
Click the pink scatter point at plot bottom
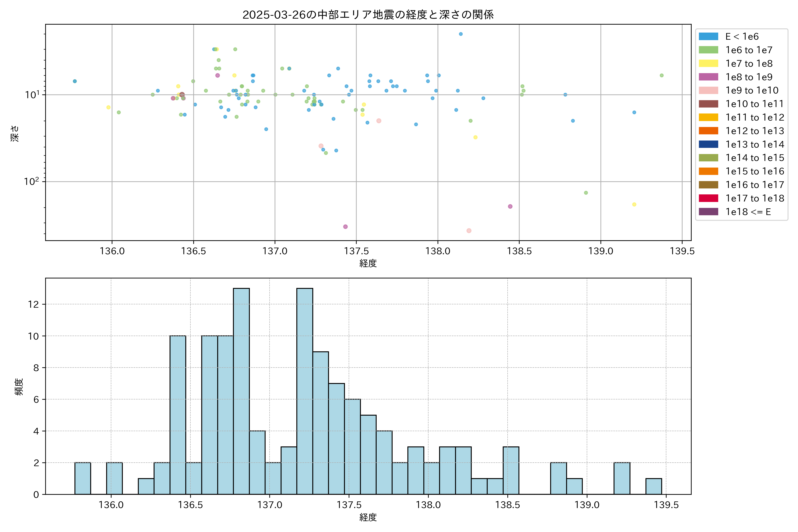(469, 231)
